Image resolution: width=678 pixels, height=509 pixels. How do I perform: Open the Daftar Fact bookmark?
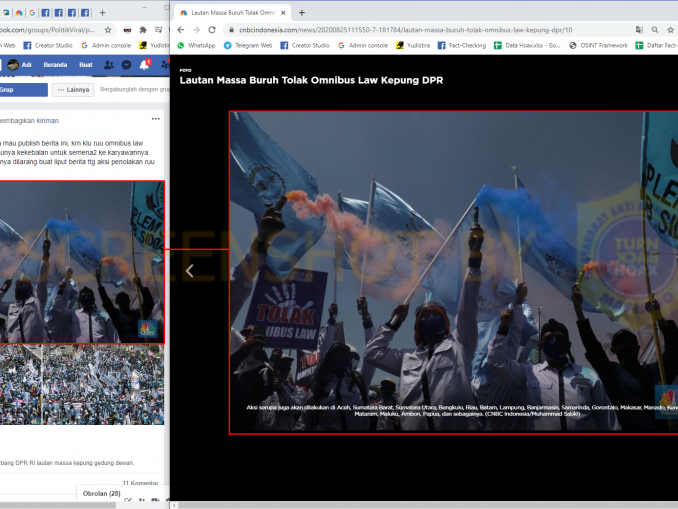click(x=656, y=45)
